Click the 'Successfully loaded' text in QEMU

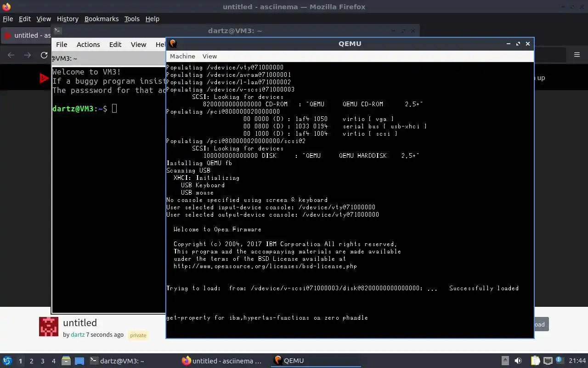click(x=484, y=288)
